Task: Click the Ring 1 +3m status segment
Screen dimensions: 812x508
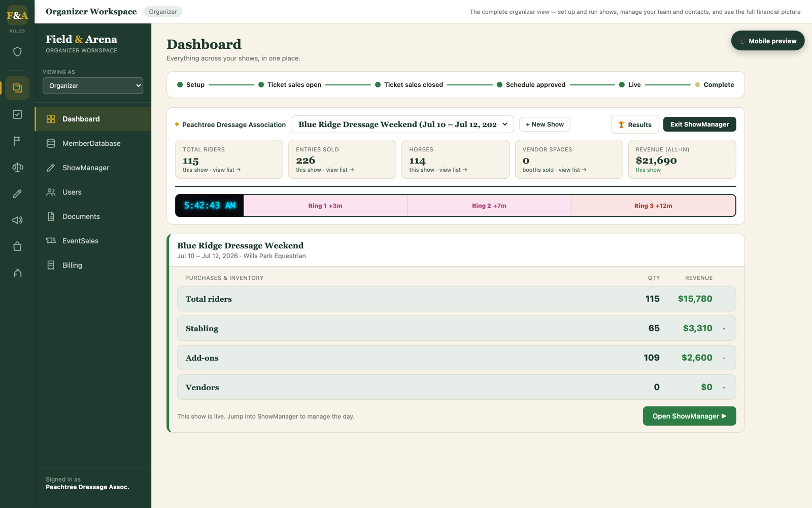Action: pos(325,206)
